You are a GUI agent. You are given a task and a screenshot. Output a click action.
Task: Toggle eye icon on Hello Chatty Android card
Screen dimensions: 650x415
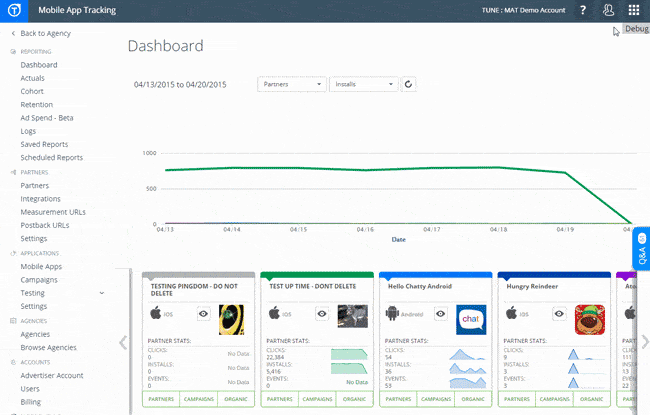coord(440,313)
